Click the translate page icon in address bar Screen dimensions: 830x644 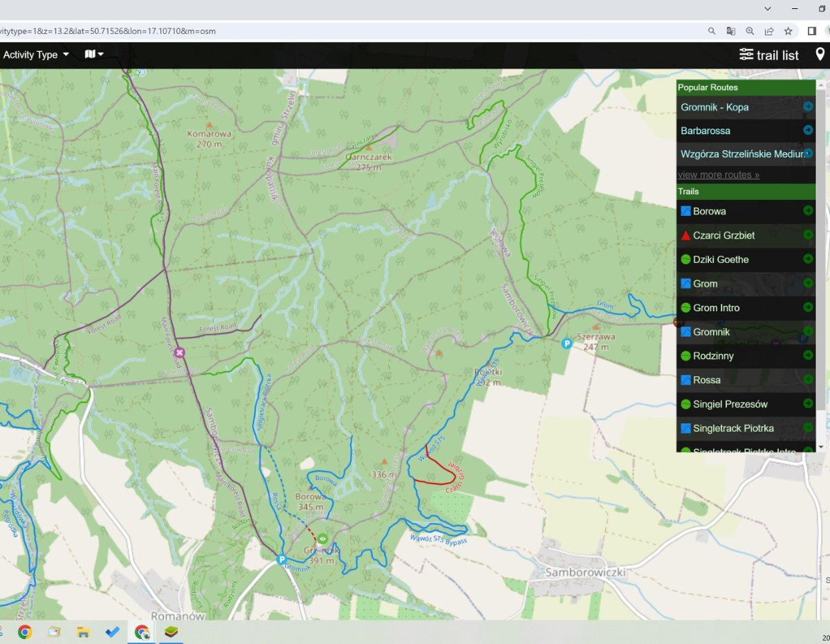[x=730, y=31]
